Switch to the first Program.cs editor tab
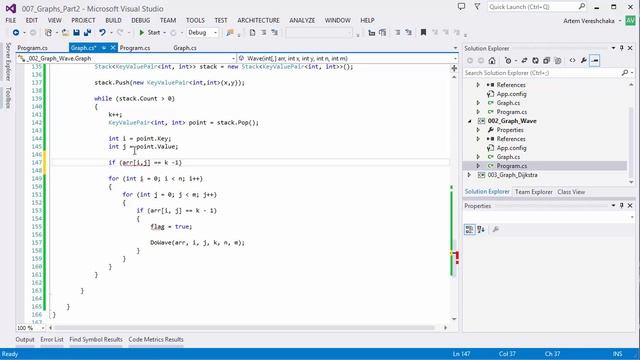 coord(32,48)
